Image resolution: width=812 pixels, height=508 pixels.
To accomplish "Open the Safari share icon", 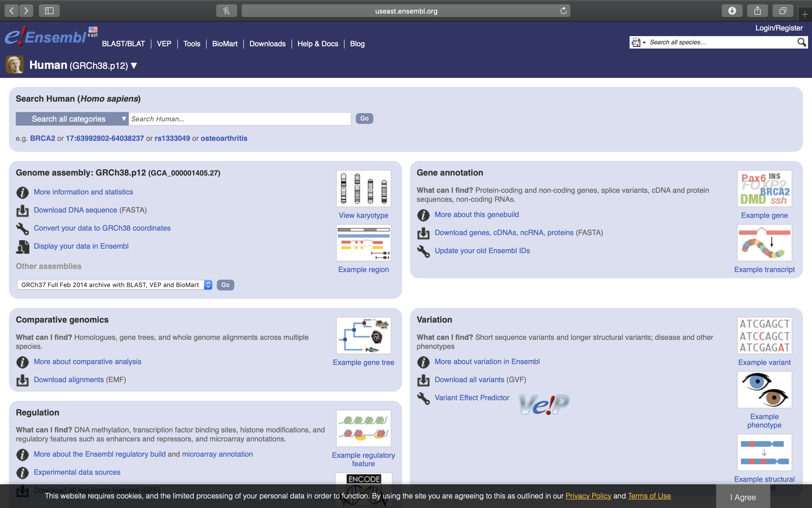I will 758,11.
